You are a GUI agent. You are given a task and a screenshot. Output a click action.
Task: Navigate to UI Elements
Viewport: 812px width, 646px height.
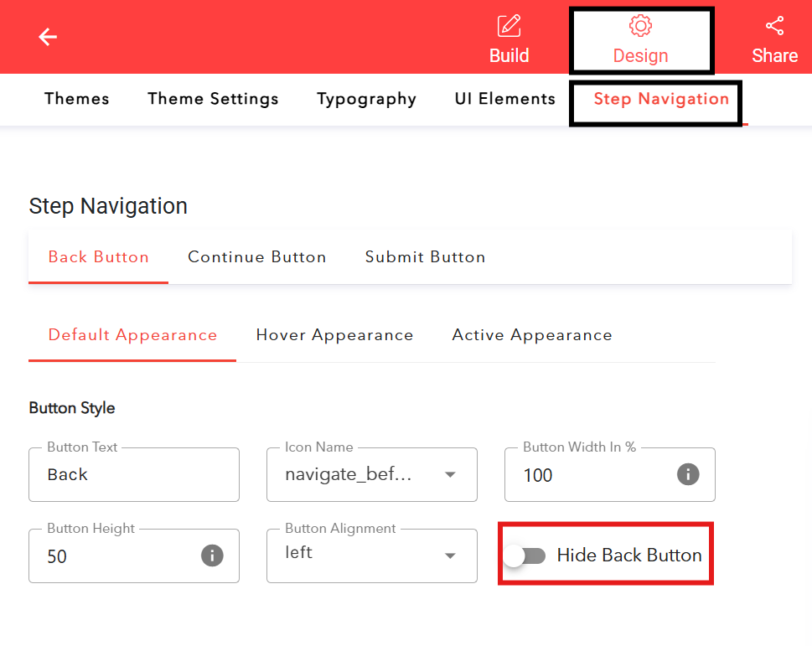(504, 99)
